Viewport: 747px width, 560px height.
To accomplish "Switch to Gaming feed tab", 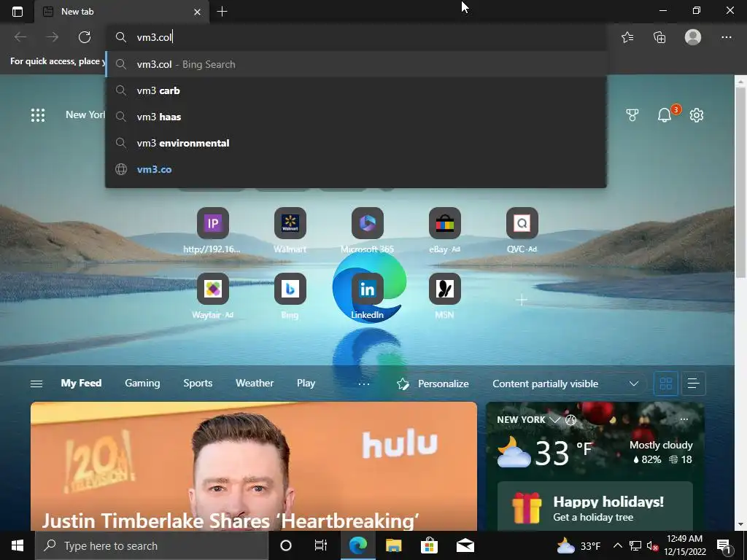I will (142, 384).
